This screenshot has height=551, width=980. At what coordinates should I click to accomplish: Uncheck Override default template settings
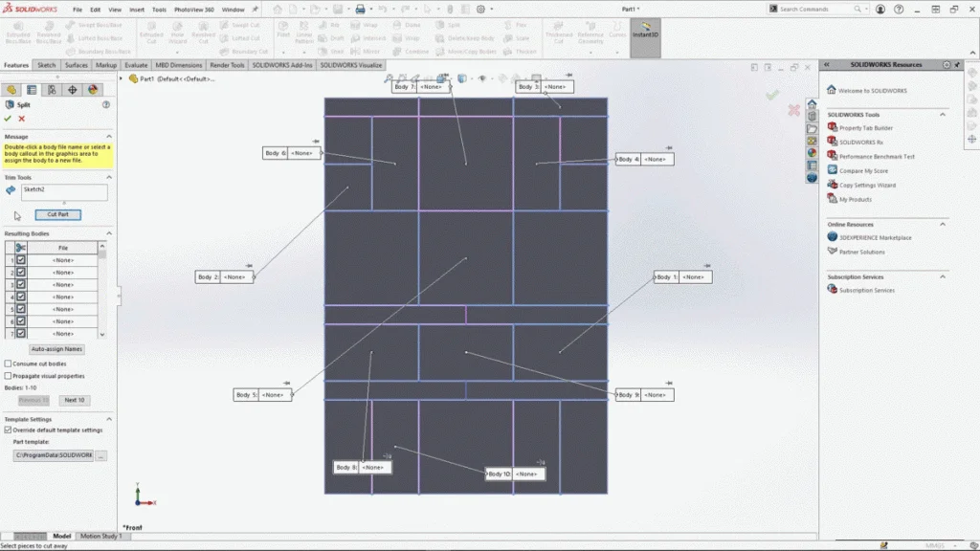coord(9,430)
